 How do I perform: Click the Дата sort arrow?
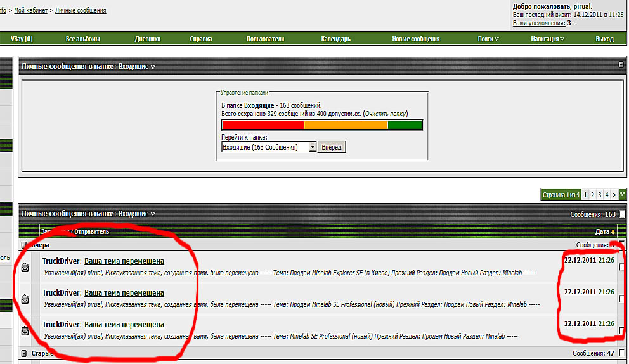click(x=613, y=232)
